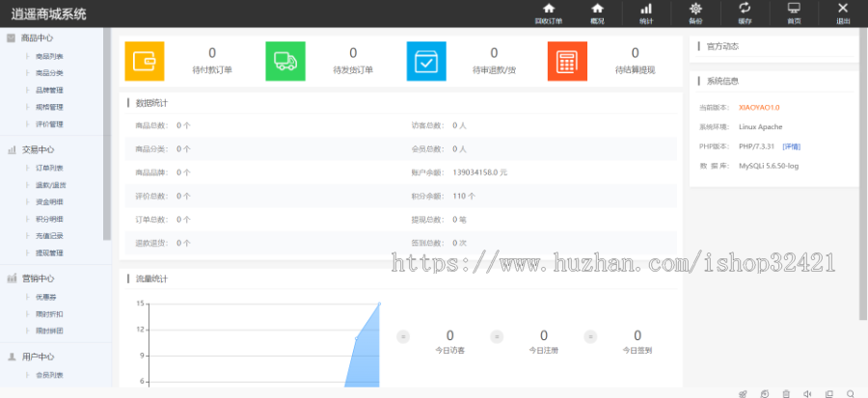Click the green truck 待发货订单 icon
Viewport: 868px width, 398px height.
pos(285,62)
